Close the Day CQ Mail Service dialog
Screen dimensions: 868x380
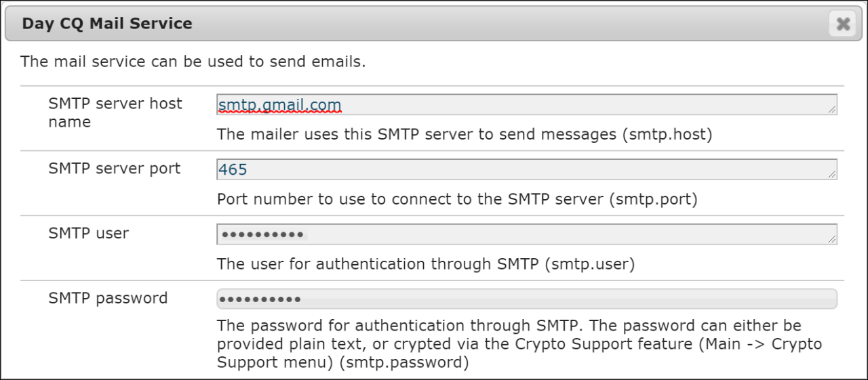point(843,24)
